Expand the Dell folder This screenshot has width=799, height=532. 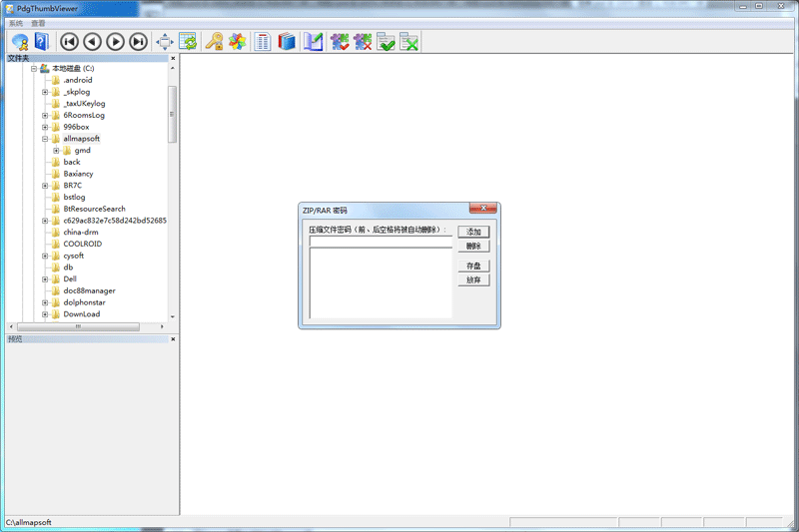pos(45,279)
